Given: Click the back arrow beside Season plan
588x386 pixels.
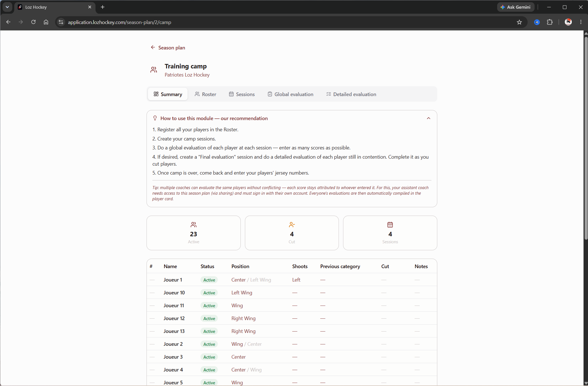Looking at the screenshot, I should coord(153,47).
